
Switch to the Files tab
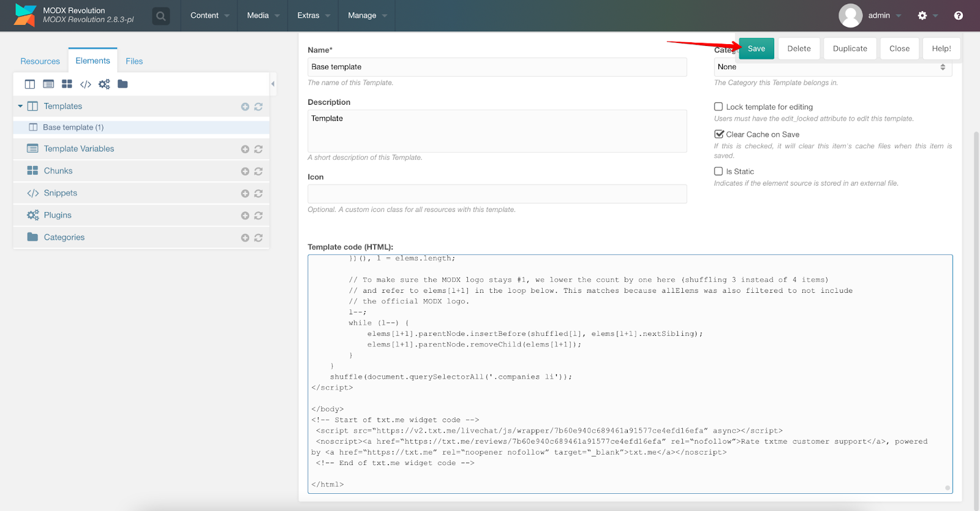[x=134, y=61]
